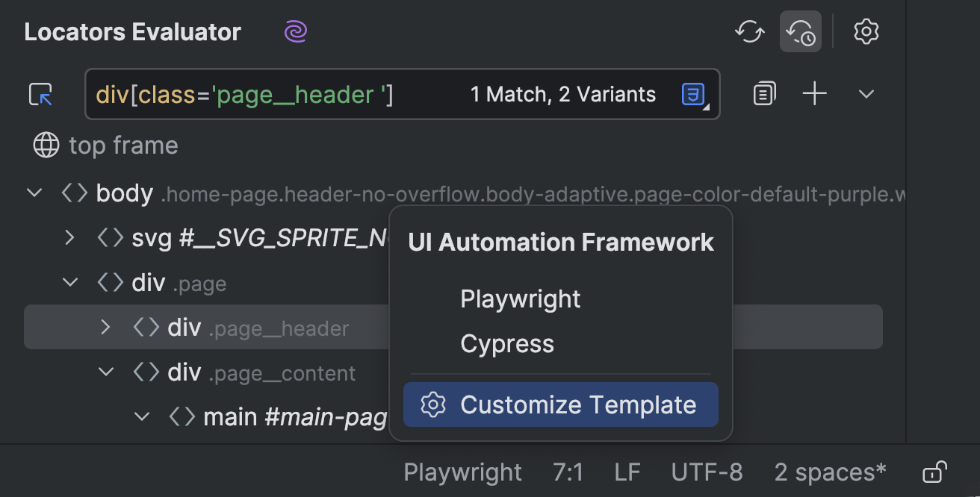Toggle the auto-refresh with history icon
The image size is (980, 497).
click(800, 31)
